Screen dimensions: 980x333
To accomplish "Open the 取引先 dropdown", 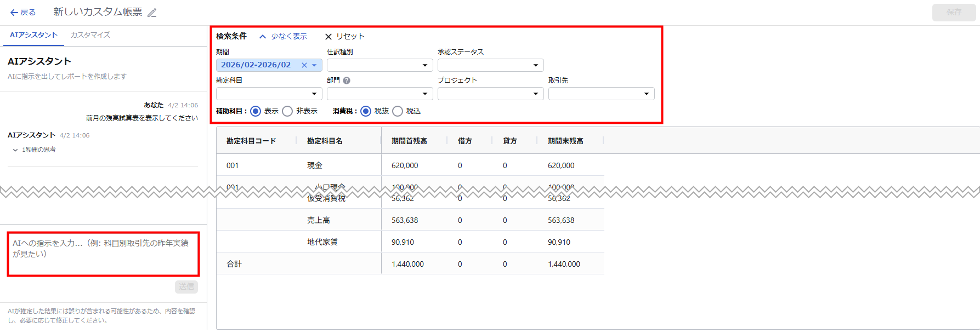I will (x=601, y=94).
